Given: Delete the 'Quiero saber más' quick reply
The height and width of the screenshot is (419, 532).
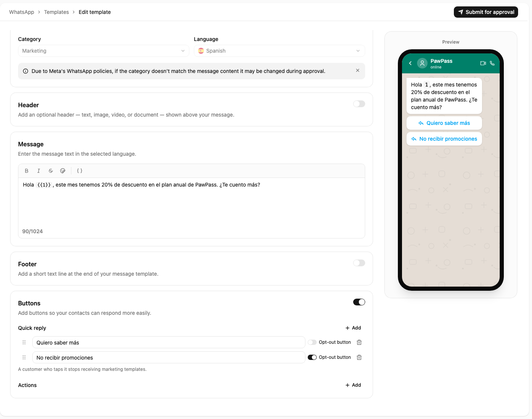Looking at the screenshot, I should click(x=359, y=342).
